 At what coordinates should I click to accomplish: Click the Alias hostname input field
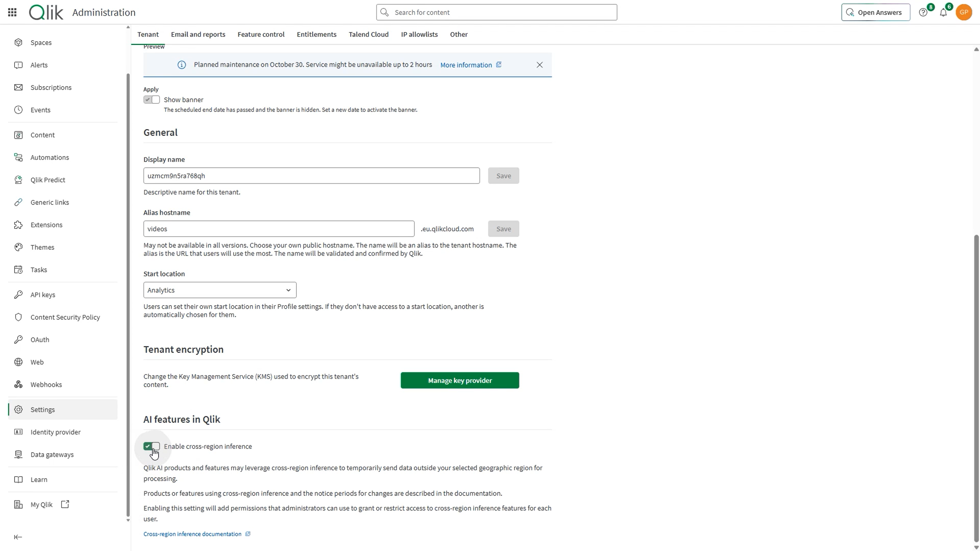click(279, 229)
